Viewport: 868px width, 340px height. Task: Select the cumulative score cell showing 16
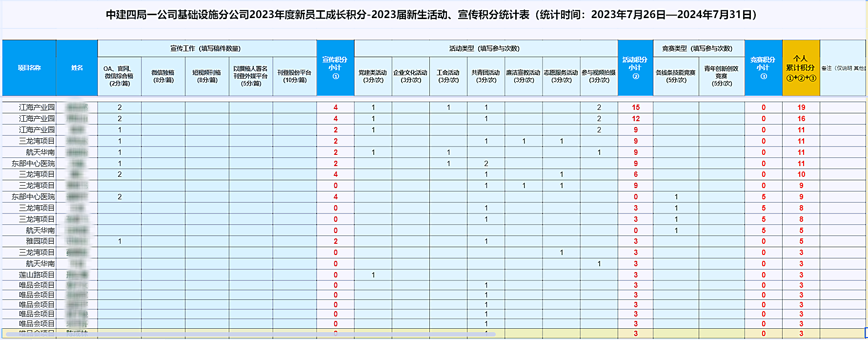801,119
